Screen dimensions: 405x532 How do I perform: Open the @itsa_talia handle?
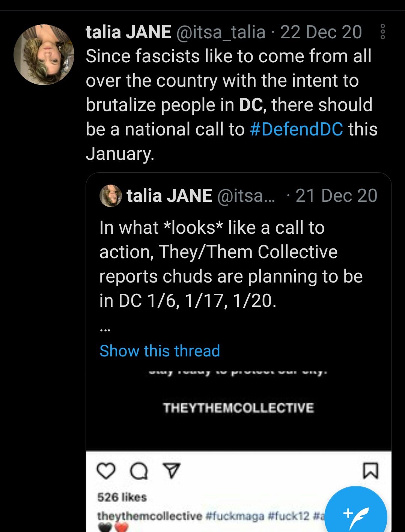(221, 32)
